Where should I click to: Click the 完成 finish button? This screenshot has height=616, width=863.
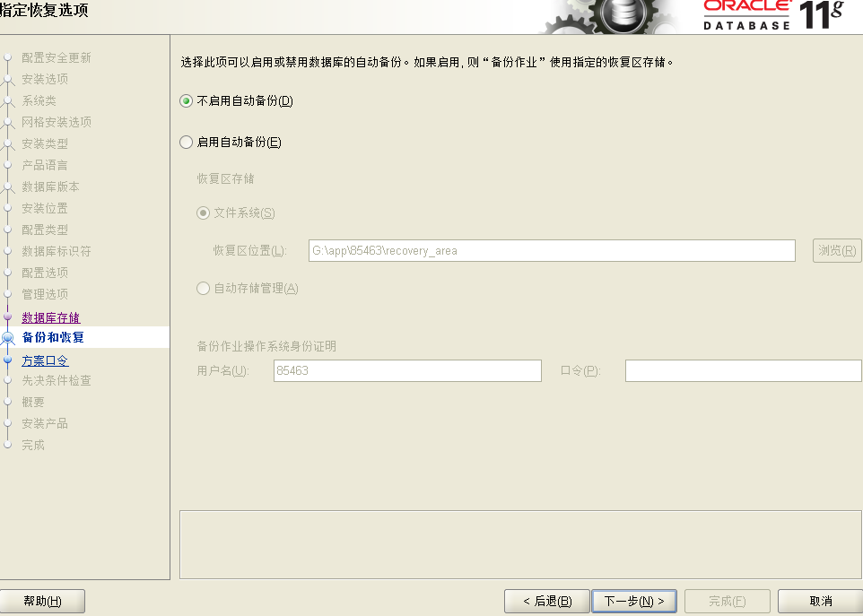pos(727,601)
